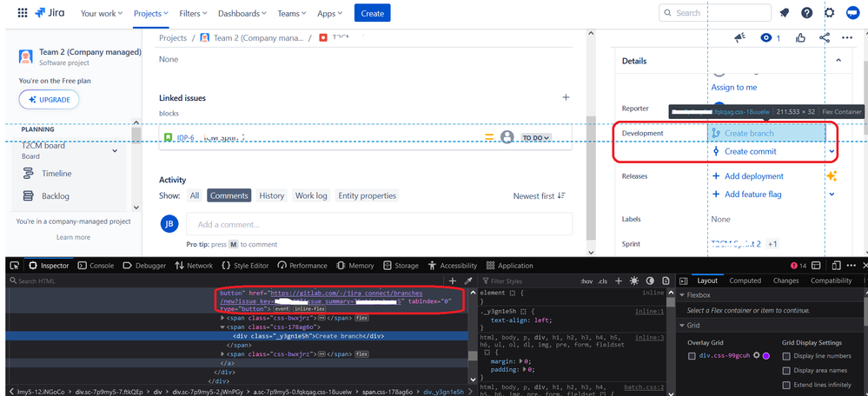This screenshot has height=396, width=868.
Task: Change IDP-6 status TO DO dropdown
Action: coord(536,138)
